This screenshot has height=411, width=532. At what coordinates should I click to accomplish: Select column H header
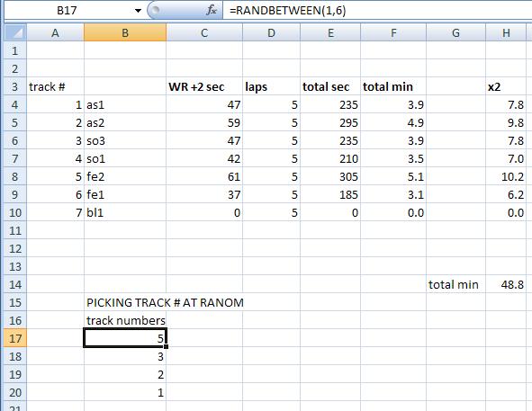(506, 33)
